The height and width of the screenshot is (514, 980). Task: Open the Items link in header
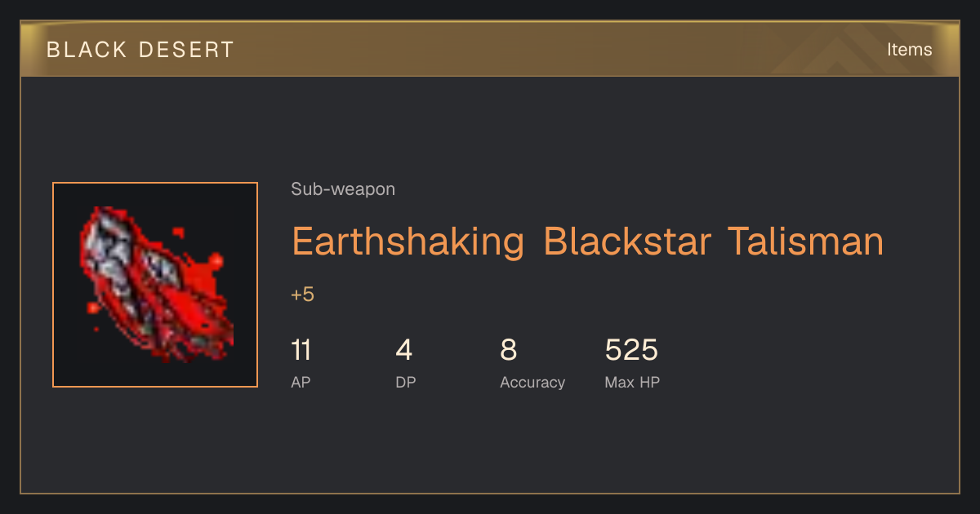(909, 49)
